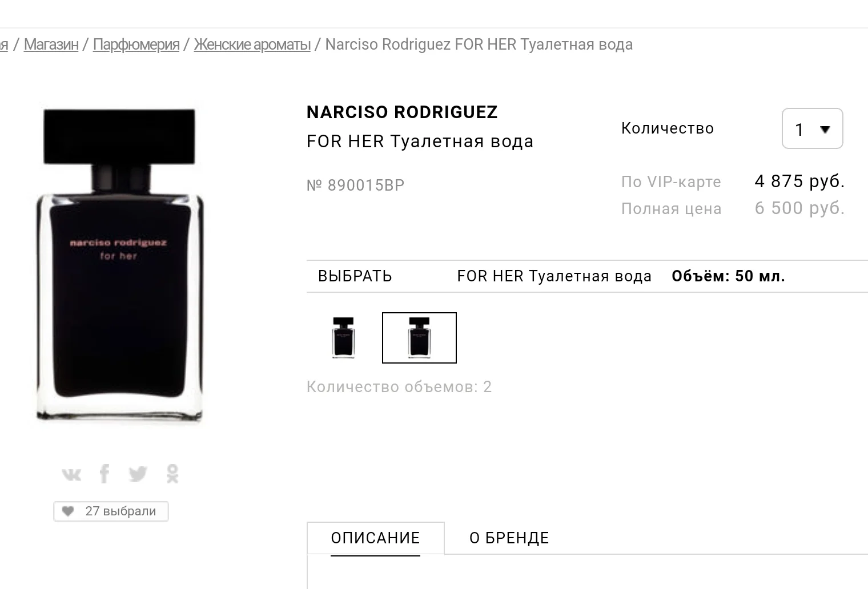Click the heart icon to favorite
The height and width of the screenshot is (589, 868).
pos(68,511)
